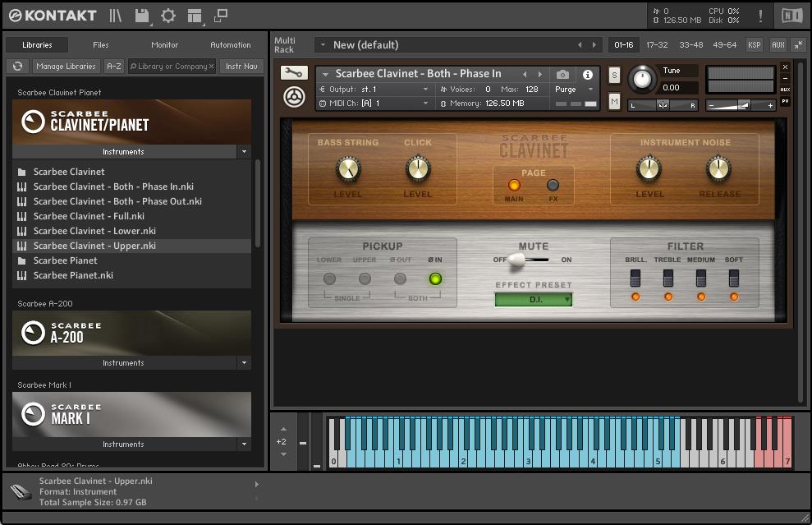The height and width of the screenshot is (525, 812).
Task: Mute the instrument with M button
Action: click(614, 101)
